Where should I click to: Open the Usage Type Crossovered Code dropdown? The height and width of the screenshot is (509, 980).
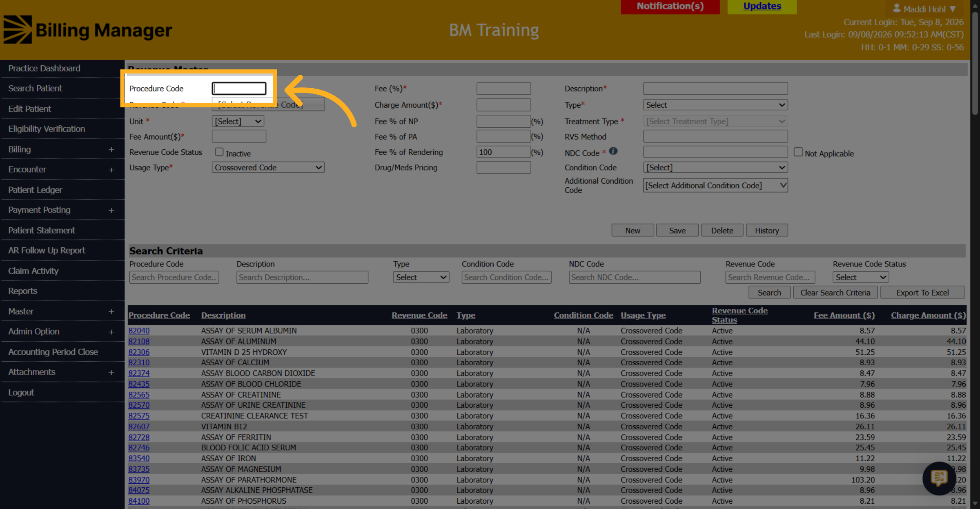(x=268, y=168)
